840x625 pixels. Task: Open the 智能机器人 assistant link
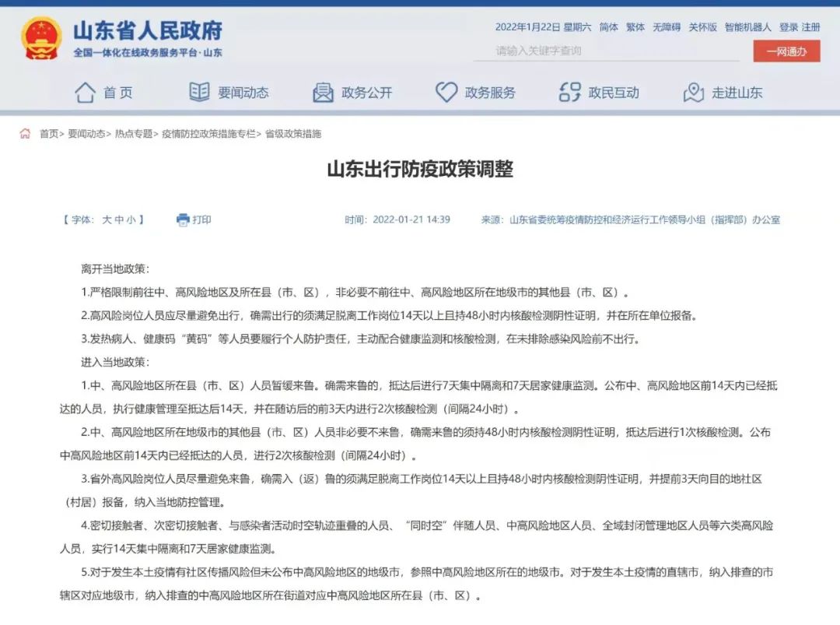coord(748,26)
